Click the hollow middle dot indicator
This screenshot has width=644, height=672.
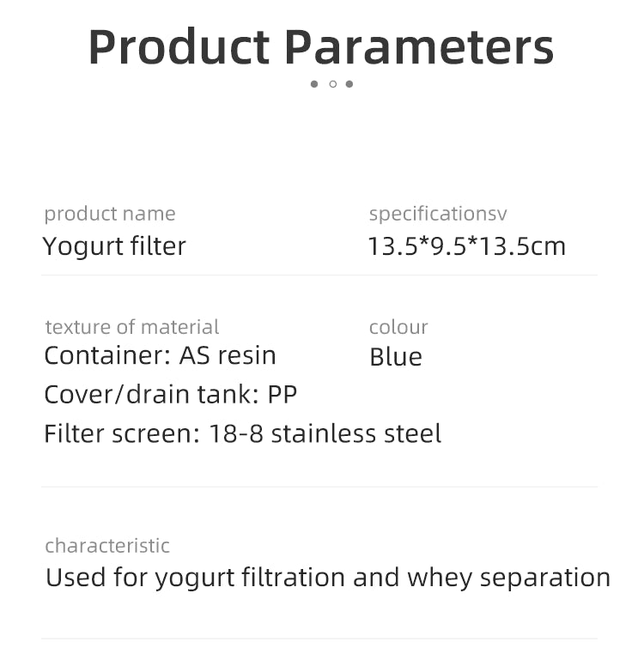[332, 84]
